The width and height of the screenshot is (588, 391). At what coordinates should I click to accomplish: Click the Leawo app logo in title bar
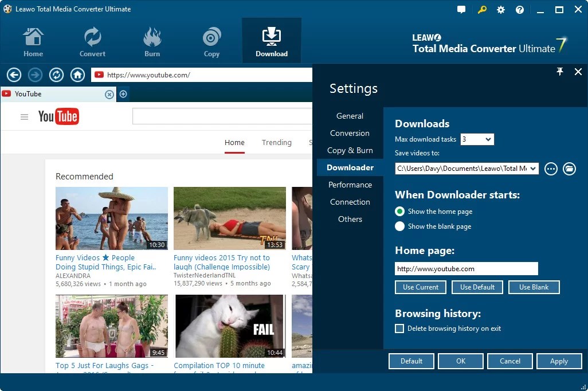click(7, 9)
